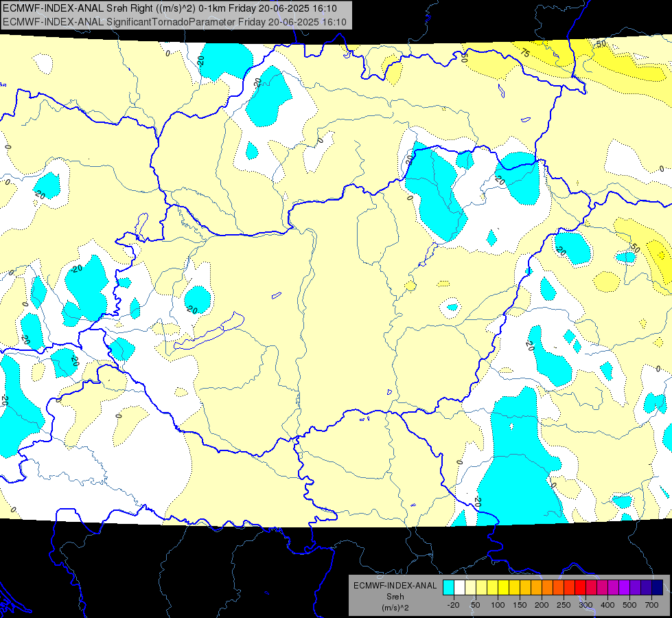Click the '-20' value under the legend scale
Viewport: 672px width, 618px height.
coord(454,605)
